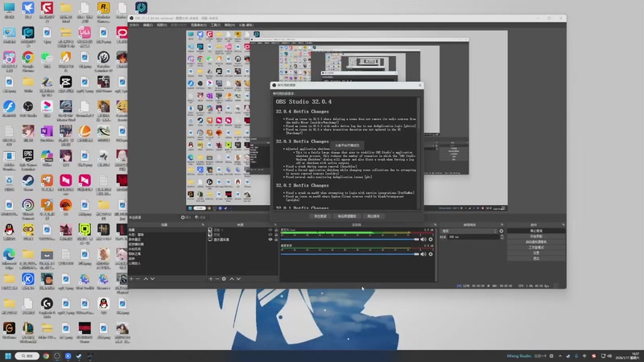Screen dimensions: 644x362
Task: Move source down in Sources list
Action: 238,278
